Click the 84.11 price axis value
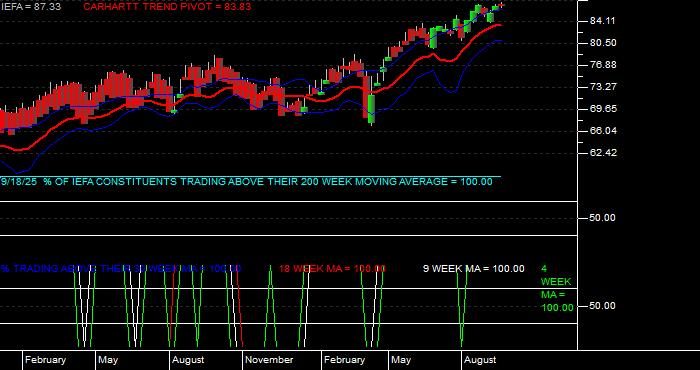 (603, 21)
